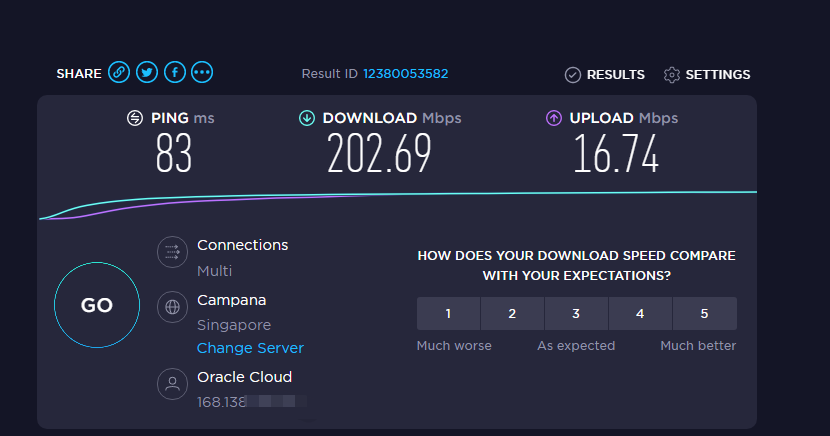The image size is (830, 436).
Task: Rate download speed as 3
Action: [x=576, y=314]
